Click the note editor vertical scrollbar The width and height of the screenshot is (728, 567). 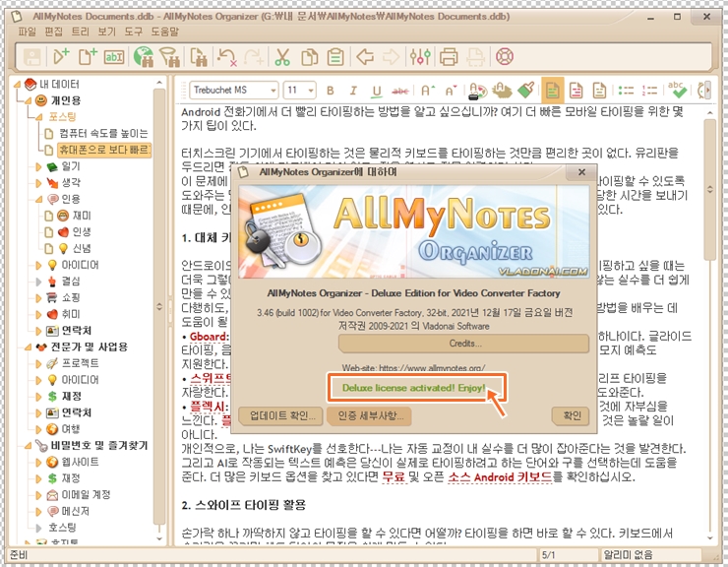(x=710, y=190)
